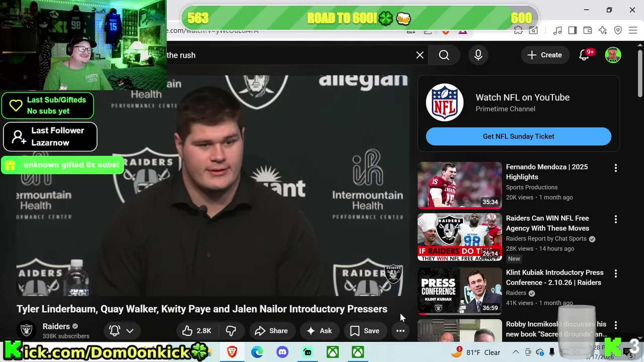This screenshot has height=362, width=644.
Task: Show hidden system tray icons chevron
Action: pos(516,352)
